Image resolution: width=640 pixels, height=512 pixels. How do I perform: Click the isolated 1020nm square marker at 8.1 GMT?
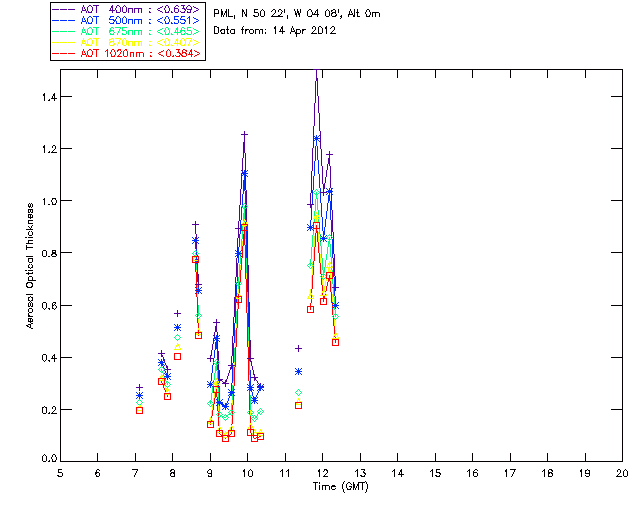click(178, 356)
